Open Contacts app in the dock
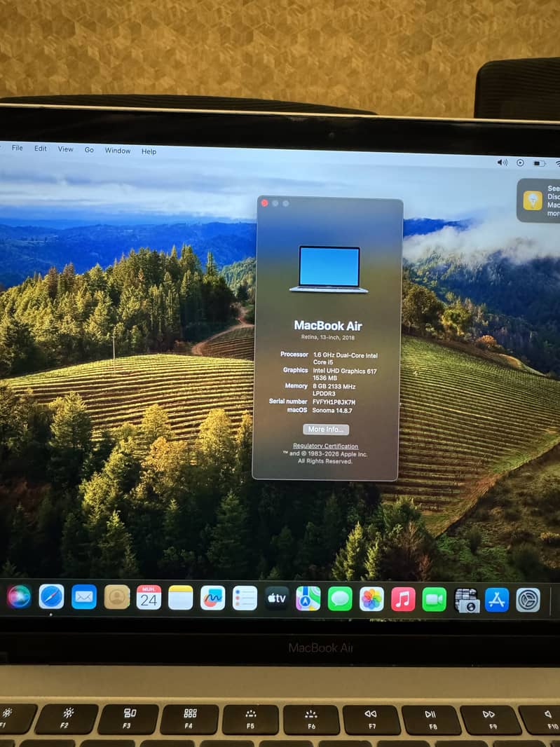The width and height of the screenshot is (560, 747). [117, 597]
